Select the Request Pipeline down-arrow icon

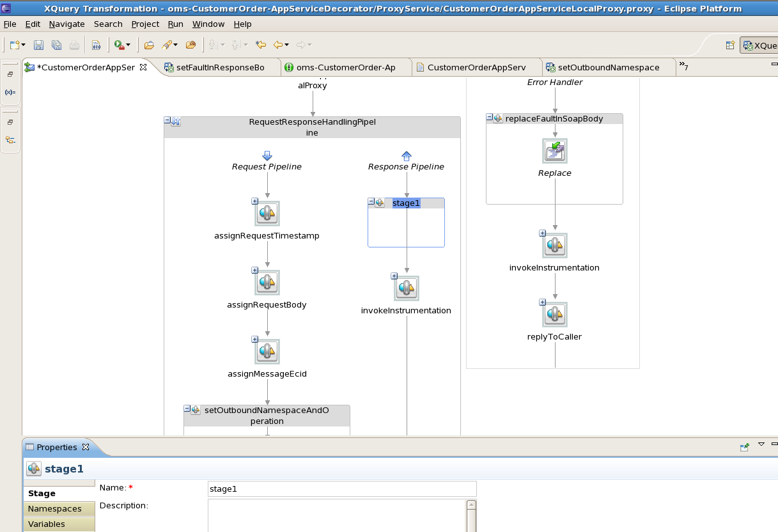pos(267,155)
